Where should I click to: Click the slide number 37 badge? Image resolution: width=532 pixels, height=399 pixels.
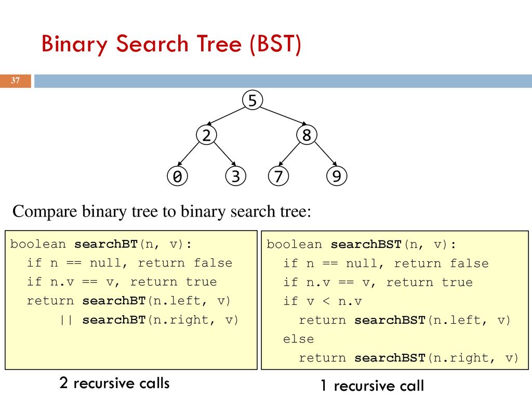point(15,81)
